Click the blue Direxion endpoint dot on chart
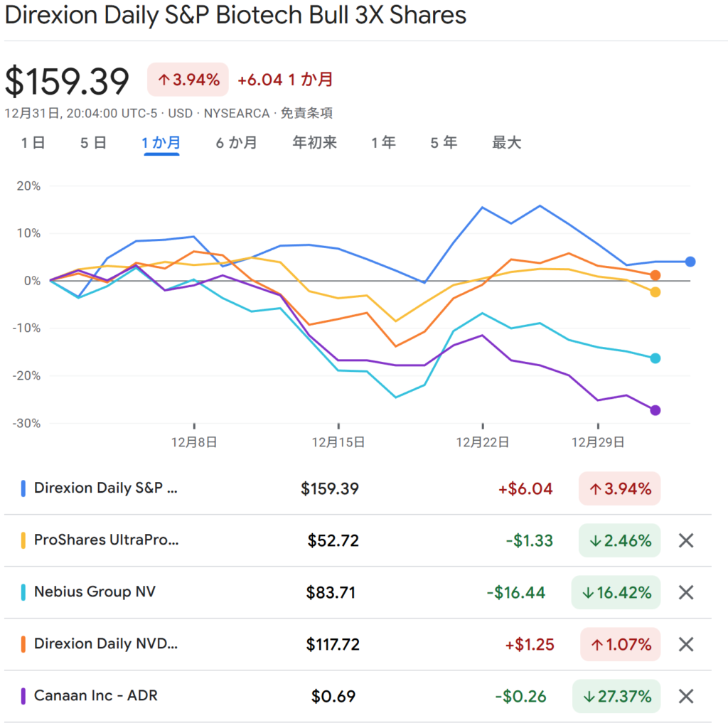Viewport: 728px width, 728px height. click(x=690, y=262)
